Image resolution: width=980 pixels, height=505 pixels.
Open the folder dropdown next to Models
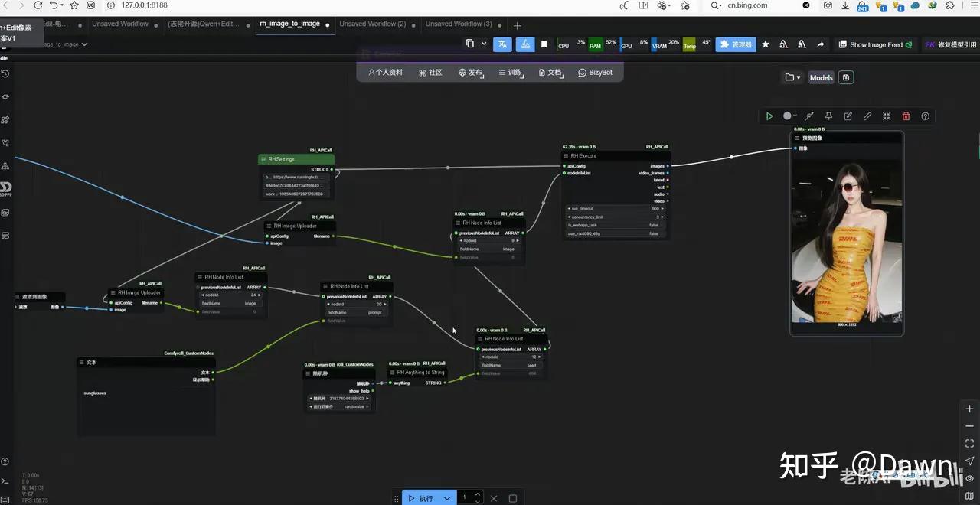tap(792, 77)
